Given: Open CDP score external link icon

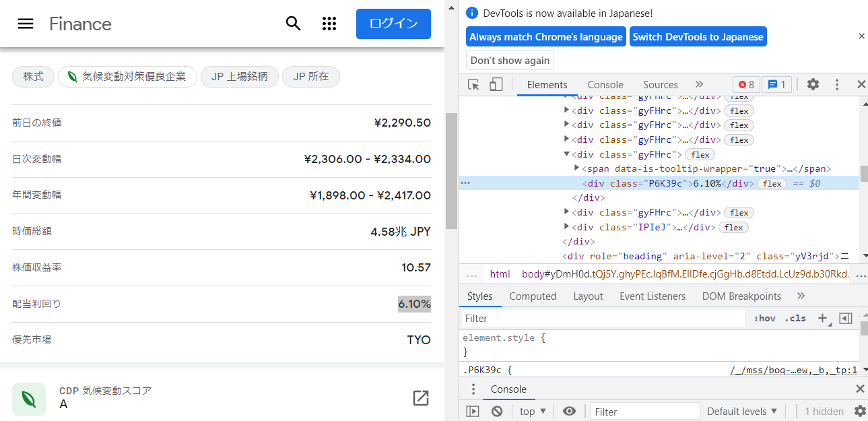Looking at the screenshot, I should tap(421, 398).
